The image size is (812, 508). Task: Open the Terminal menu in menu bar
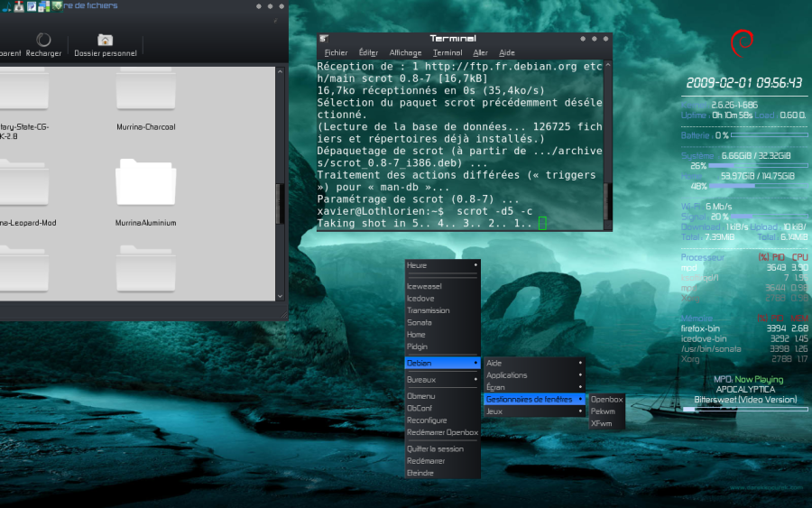point(448,53)
